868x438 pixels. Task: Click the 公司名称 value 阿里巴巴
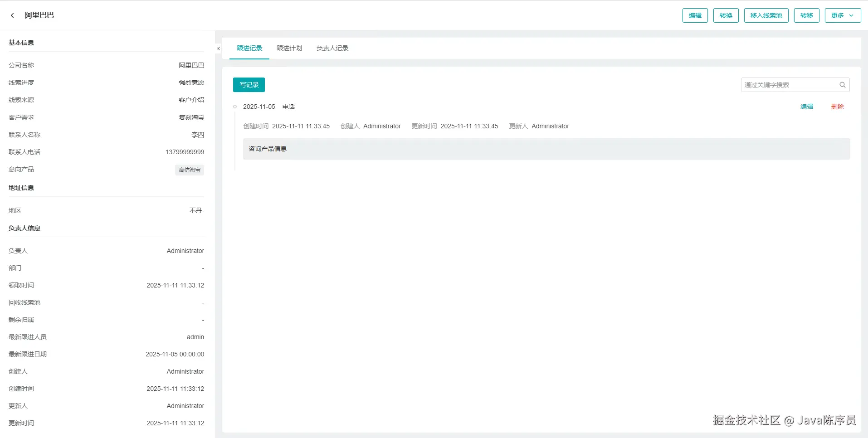coord(191,65)
